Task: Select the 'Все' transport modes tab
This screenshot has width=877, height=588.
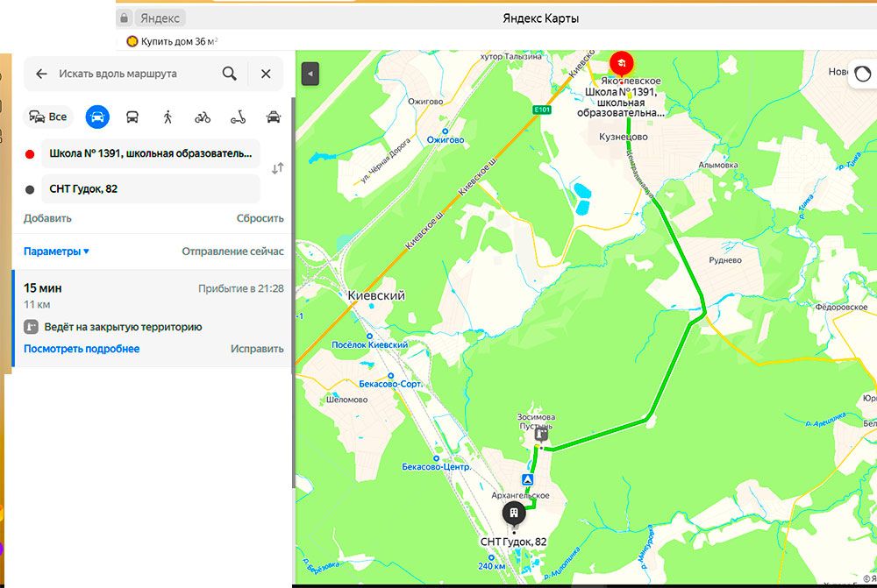Action: coord(48,117)
